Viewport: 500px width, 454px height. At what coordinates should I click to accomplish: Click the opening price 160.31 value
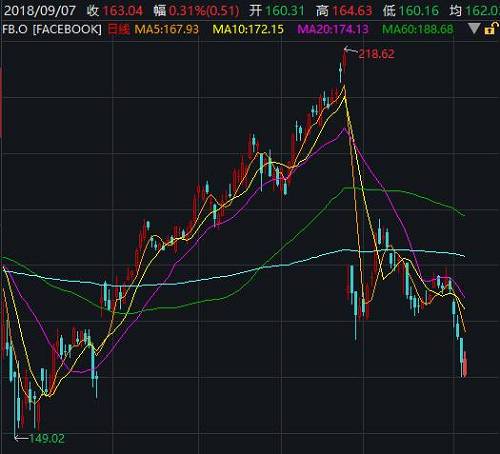(285, 11)
